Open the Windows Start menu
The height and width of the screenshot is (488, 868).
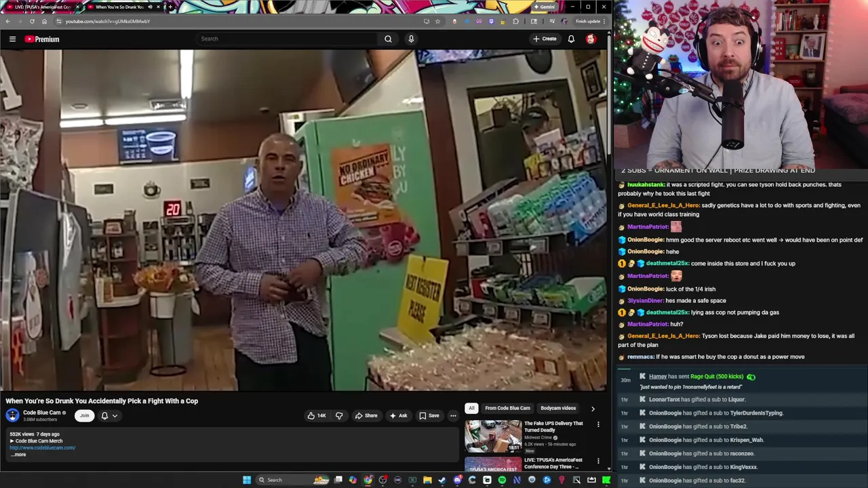pos(246,480)
